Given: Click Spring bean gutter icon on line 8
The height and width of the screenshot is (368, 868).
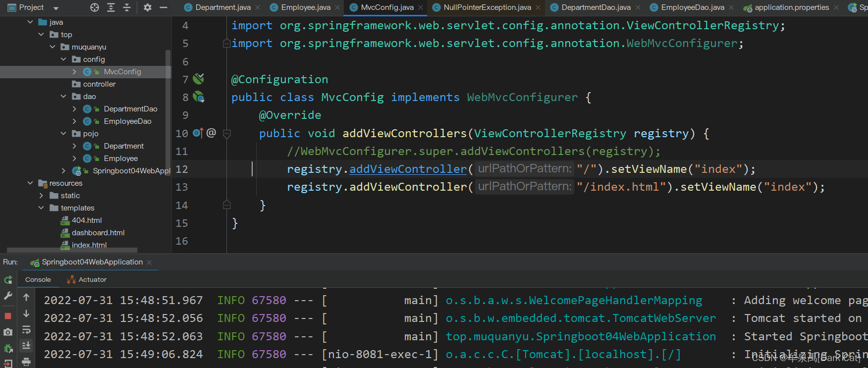Looking at the screenshot, I should [199, 97].
